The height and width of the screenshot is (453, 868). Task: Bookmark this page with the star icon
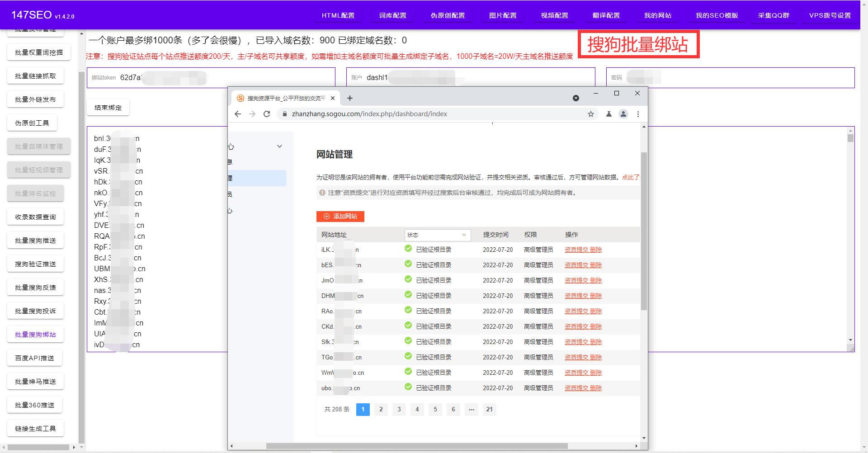pyautogui.click(x=590, y=114)
